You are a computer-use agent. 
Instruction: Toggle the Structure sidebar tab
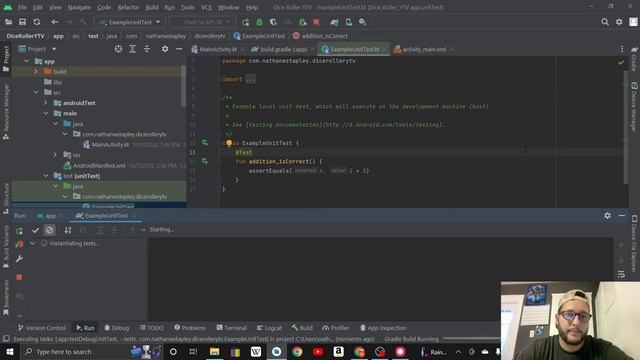tap(6, 199)
